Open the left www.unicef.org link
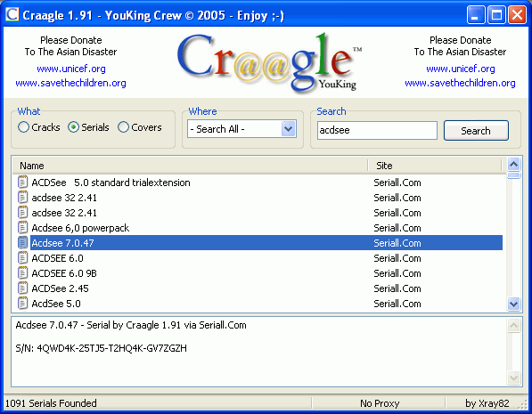Image resolution: width=532 pixels, height=414 pixels. click(x=71, y=69)
